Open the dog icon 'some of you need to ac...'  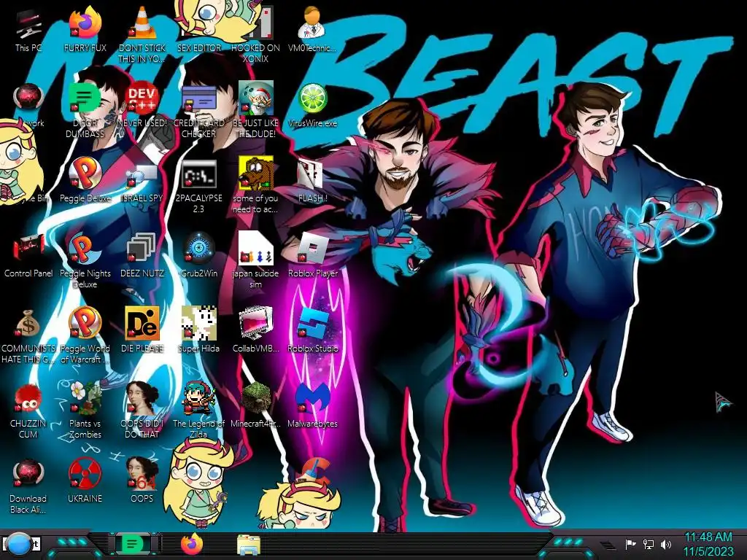coord(255,186)
